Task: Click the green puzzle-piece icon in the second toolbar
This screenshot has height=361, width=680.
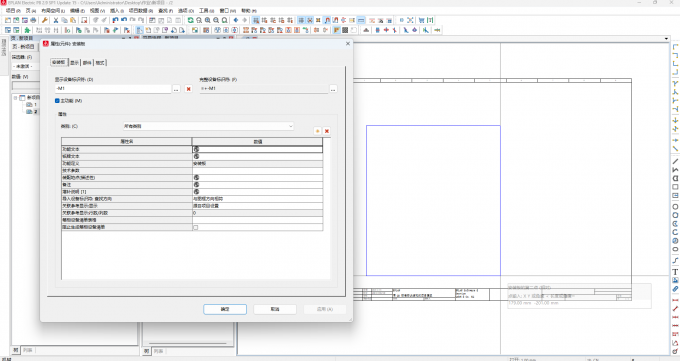Action: point(27,30)
